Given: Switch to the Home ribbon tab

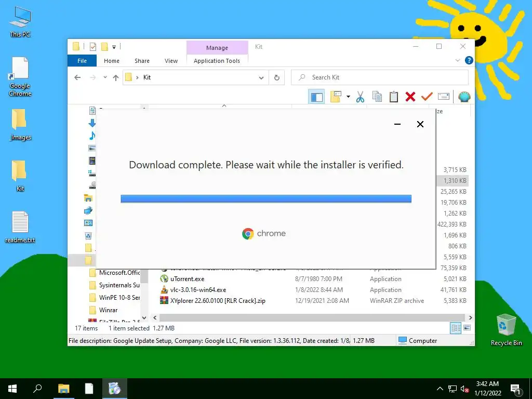Looking at the screenshot, I should point(112,61).
